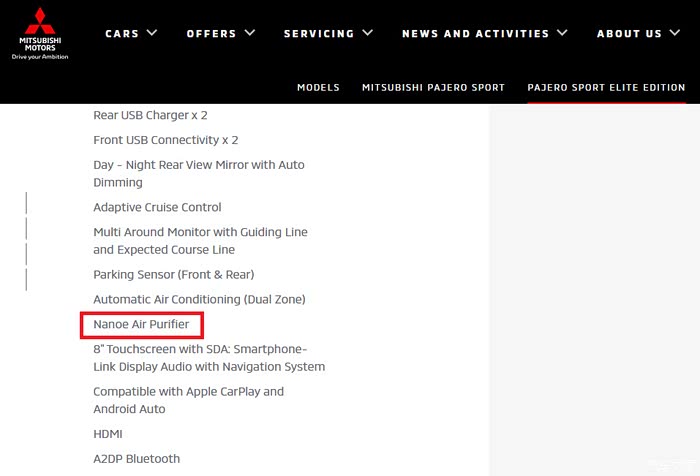Viewport: 700px width, 476px height.
Task: Click Parking Sensor (Front & Rear) item
Action: tap(174, 274)
